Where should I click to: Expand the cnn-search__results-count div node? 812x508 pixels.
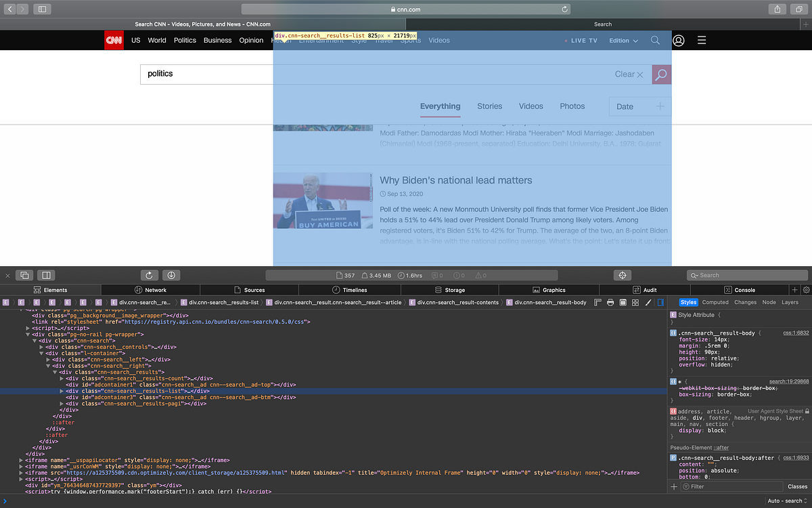pyautogui.click(x=61, y=378)
